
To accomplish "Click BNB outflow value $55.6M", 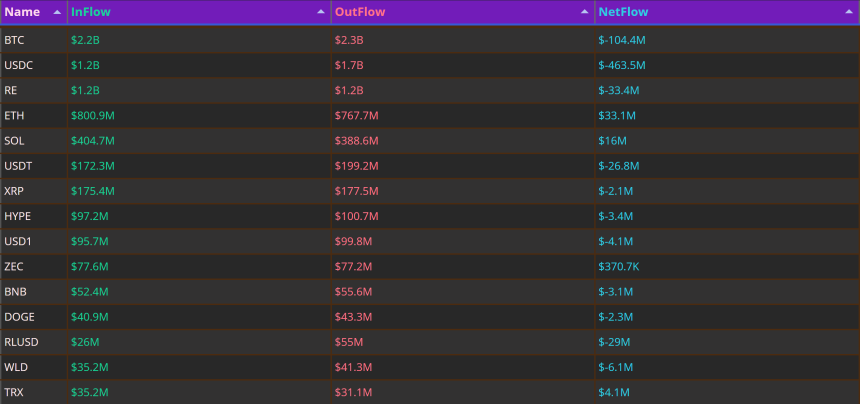I will (353, 292).
